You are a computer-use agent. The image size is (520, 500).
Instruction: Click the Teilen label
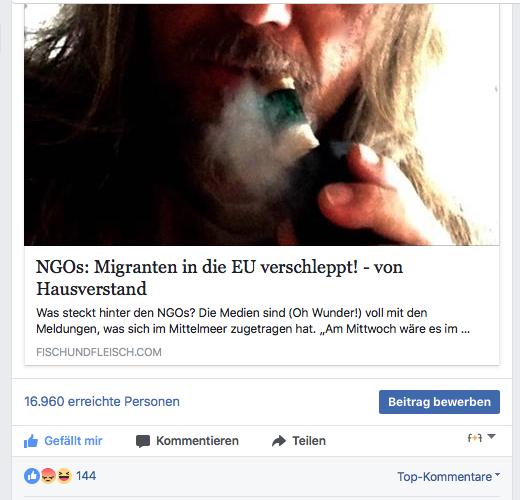(x=309, y=441)
